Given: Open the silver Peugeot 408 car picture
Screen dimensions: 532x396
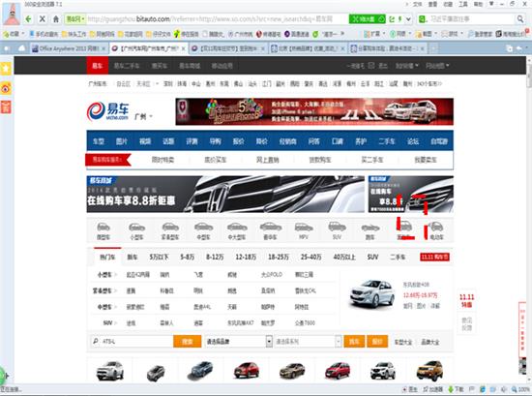Looking at the screenshot, I should pyautogui.click(x=372, y=293).
